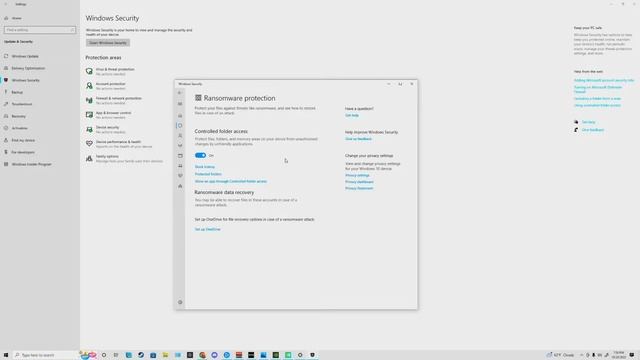Image resolution: width=640 pixels, height=360 pixels.
Task: Open the Privacy dashboard link
Action: pyautogui.click(x=359, y=182)
